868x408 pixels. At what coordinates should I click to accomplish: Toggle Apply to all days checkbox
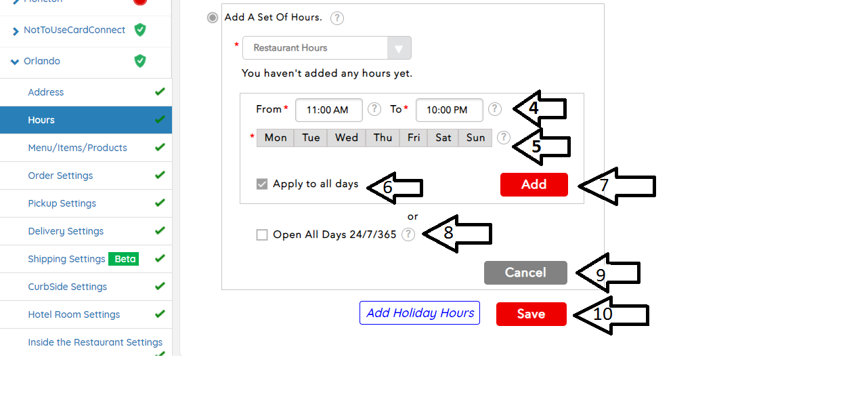pos(262,184)
